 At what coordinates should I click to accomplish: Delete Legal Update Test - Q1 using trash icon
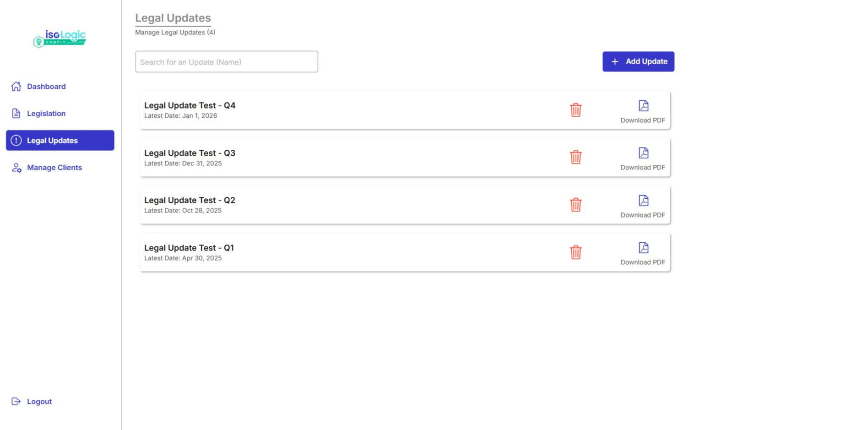(576, 252)
